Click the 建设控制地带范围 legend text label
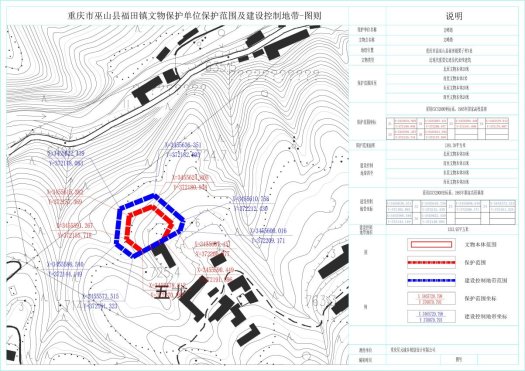525x371 pixels. tap(486, 281)
